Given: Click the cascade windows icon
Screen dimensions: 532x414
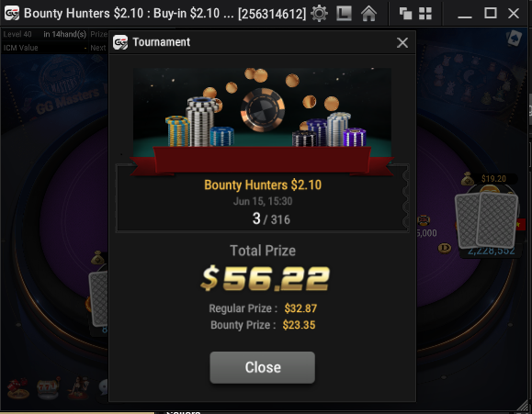Looking at the screenshot, I should pyautogui.click(x=405, y=14).
